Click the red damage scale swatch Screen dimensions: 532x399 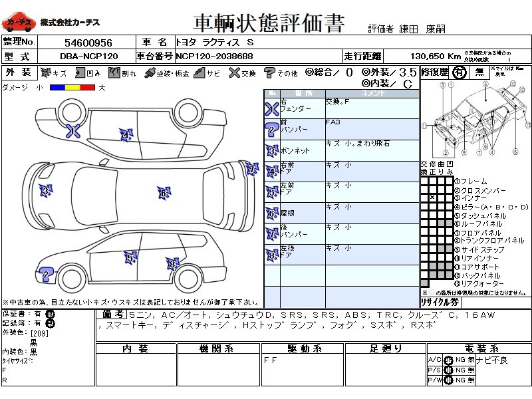(88, 88)
